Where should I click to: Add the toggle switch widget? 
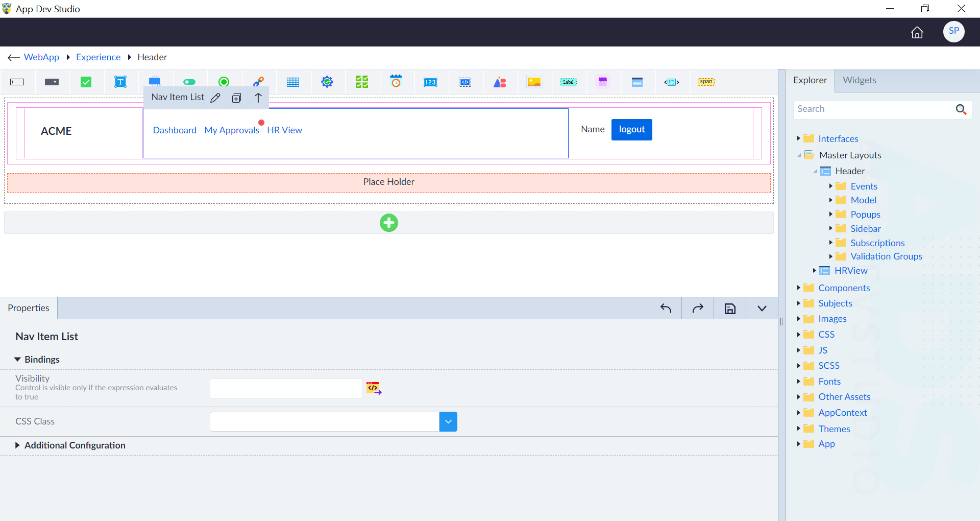[189, 82]
